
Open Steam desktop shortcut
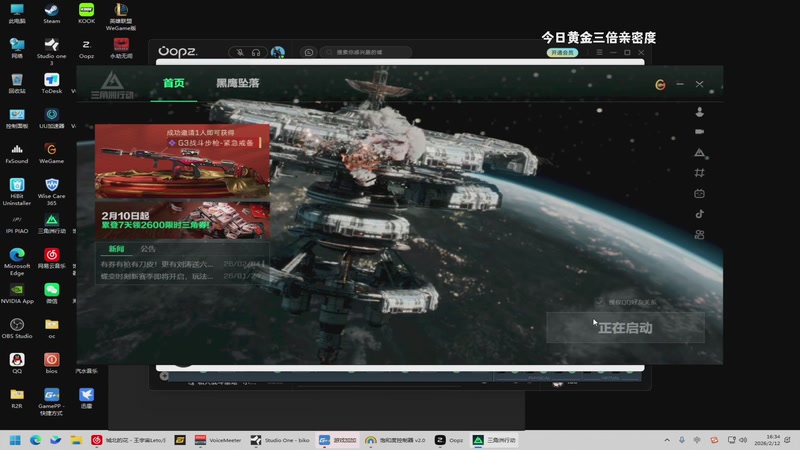tap(52, 14)
